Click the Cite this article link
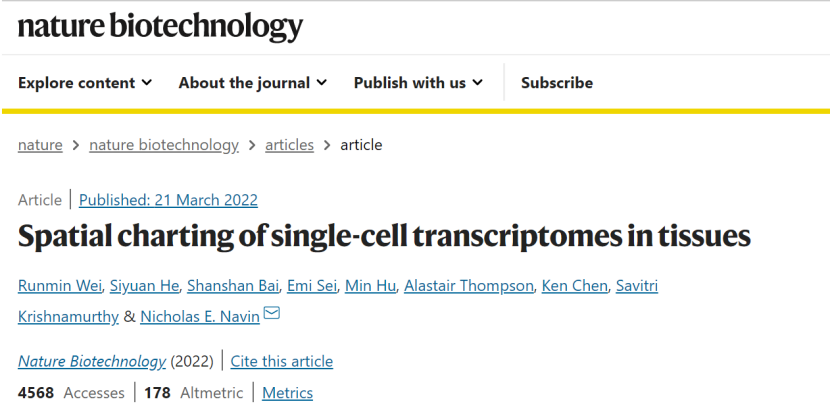The image size is (831, 414). coord(282,361)
